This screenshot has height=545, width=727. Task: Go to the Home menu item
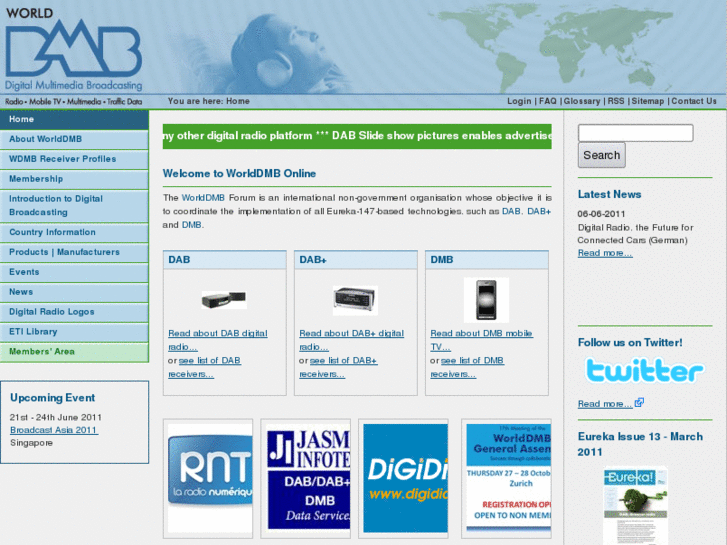pos(74,119)
